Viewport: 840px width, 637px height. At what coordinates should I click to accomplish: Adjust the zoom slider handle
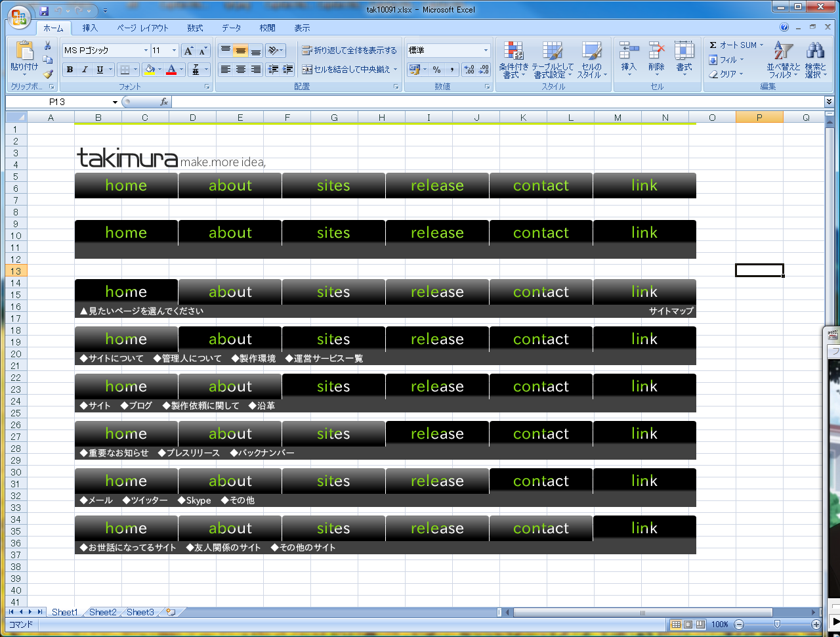[x=777, y=624]
